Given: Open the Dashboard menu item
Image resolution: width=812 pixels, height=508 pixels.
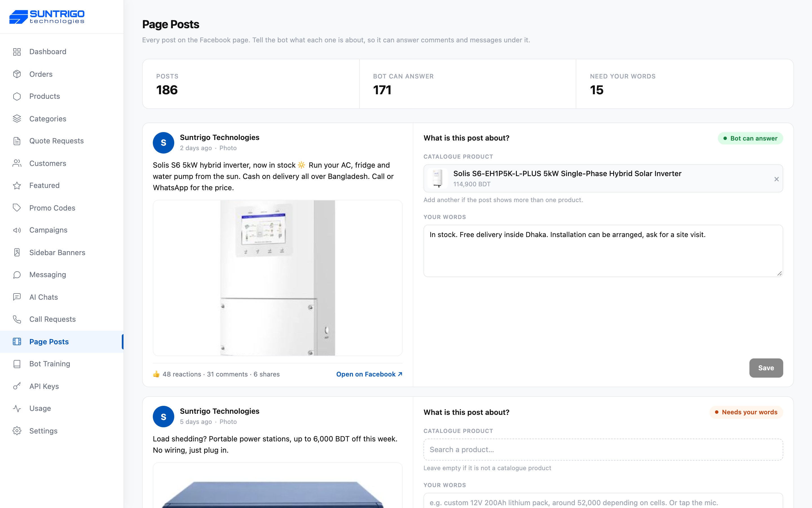Looking at the screenshot, I should pos(62,52).
